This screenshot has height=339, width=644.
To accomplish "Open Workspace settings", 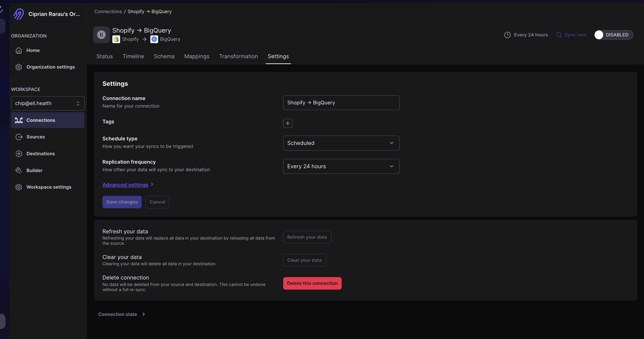I will (x=49, y=187).
